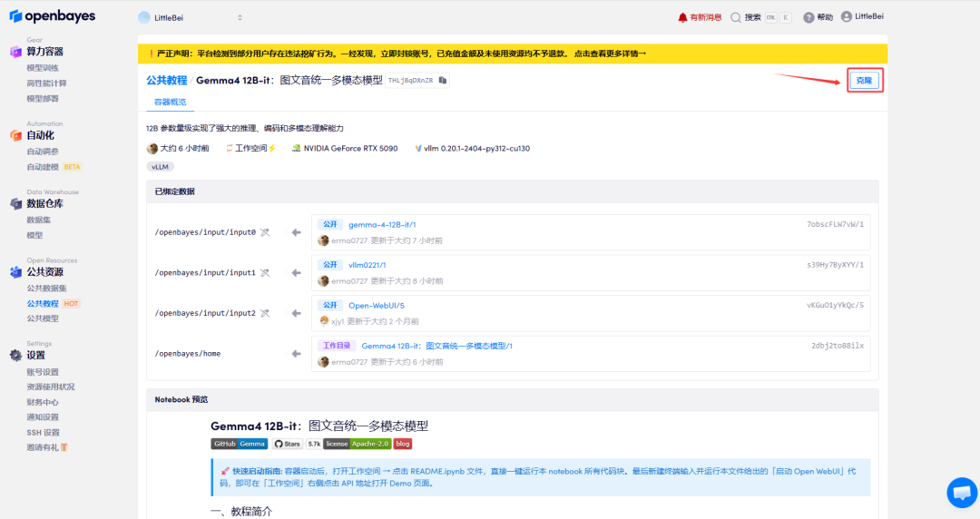Open 通知设置 in the sidebar
This screenshot has width=980, height=519.
[x=43, y=417]
